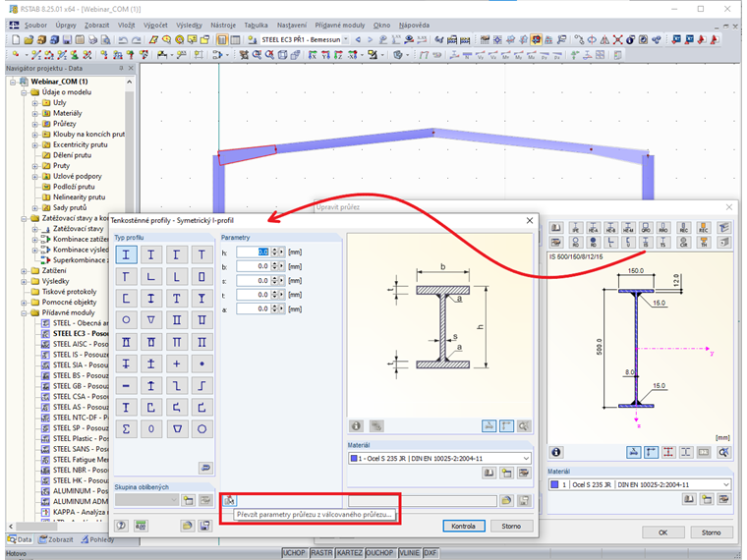The height and width of the screenshot is (560, 747).
Task: Choose the flat bar dash profile type
Action: 126,386
